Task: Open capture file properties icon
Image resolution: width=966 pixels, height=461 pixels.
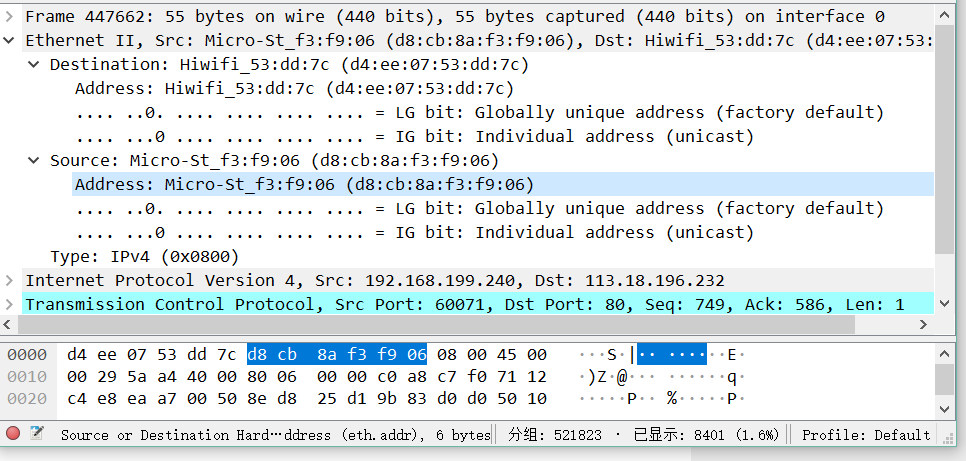Action: pyautogui.click(x=37, y=434)
